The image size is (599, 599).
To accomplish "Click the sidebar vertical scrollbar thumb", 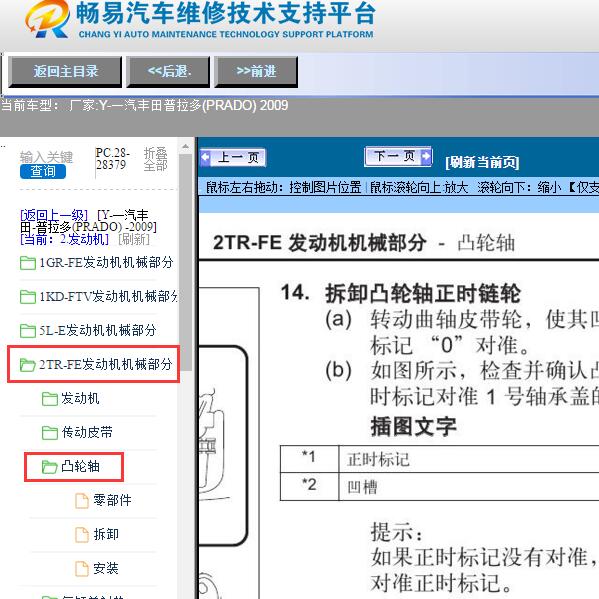I will [x=185, y=262].
